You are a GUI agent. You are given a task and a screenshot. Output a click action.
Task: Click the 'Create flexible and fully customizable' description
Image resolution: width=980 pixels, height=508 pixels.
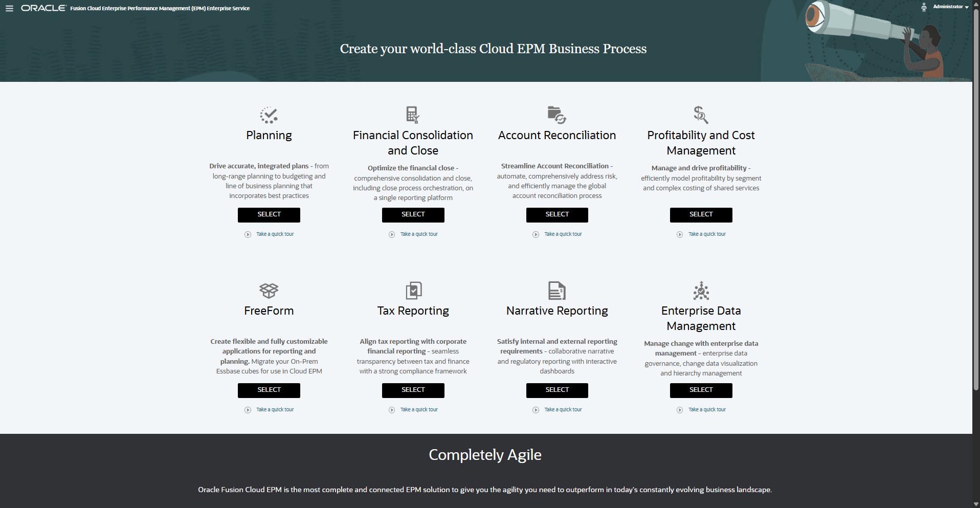pyautogui.click(x=269, y=356)
